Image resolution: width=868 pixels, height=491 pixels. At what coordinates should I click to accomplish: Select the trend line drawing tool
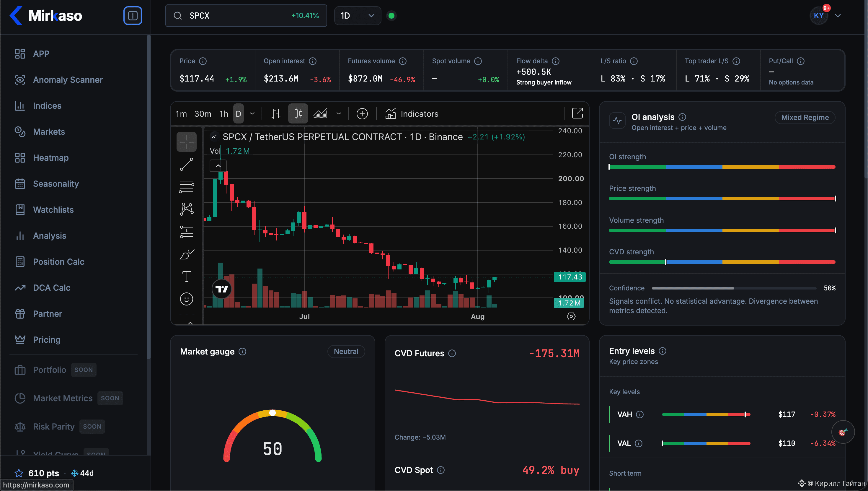click(186, 164)
